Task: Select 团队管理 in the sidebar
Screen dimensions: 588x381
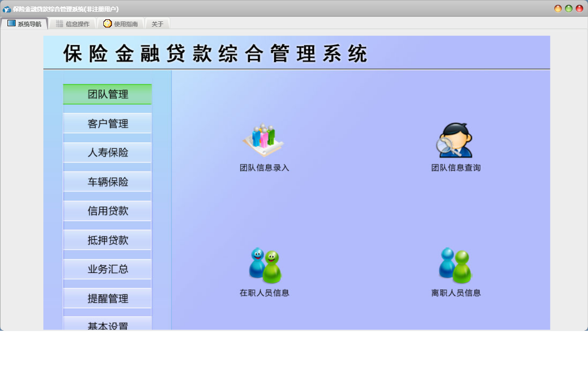Action: (107, 94)
